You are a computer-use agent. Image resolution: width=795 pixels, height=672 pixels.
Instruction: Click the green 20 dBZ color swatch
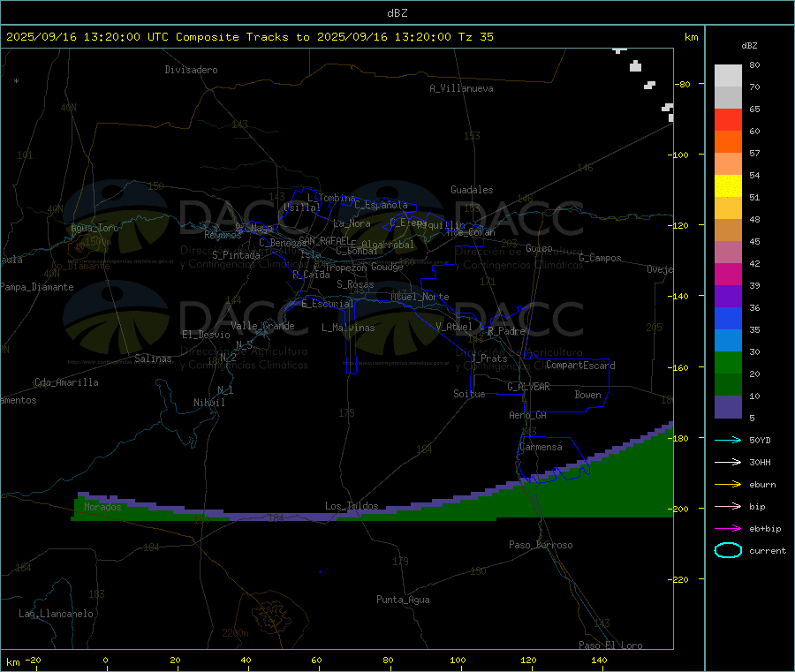tap(728, 362)
